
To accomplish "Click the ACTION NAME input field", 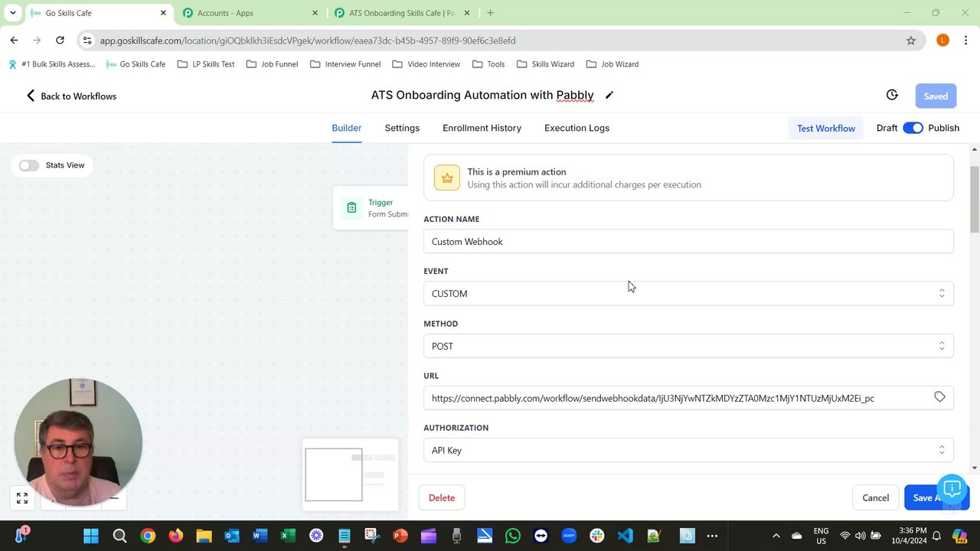I will click(x=688, y=242).
